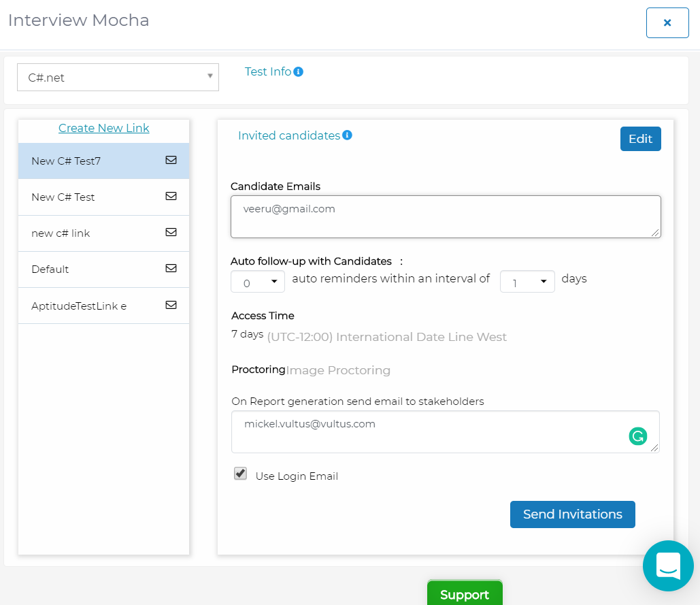
Task: Click the 7 days access time value
Action: click(248, 334)
